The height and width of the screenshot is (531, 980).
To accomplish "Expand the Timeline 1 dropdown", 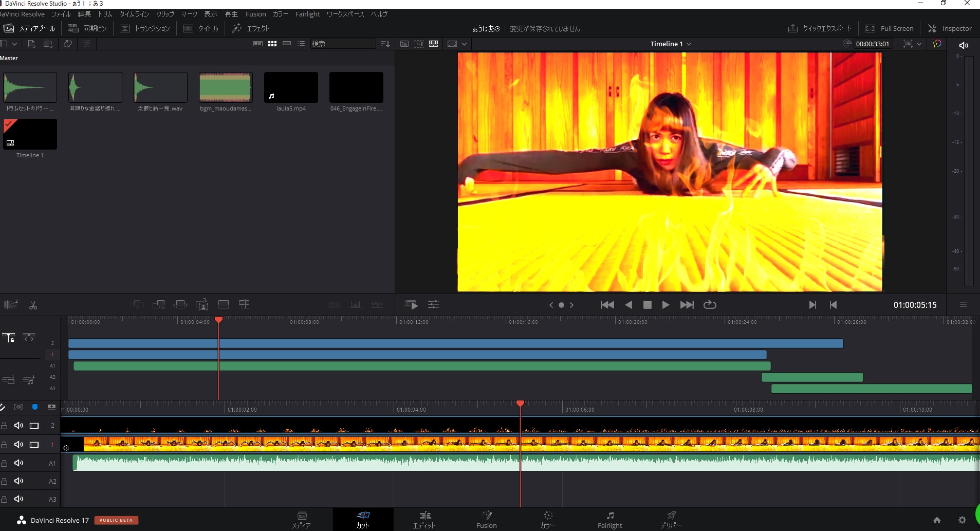I will click(689, 44).
